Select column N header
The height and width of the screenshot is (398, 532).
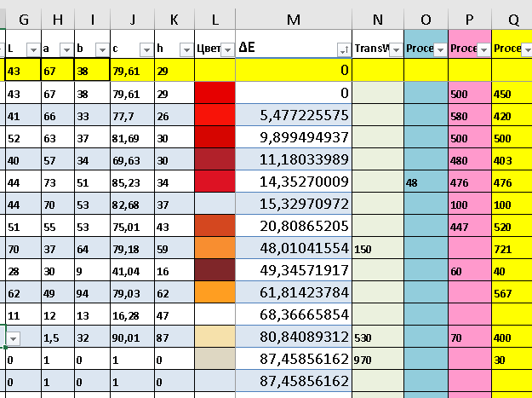(x=378, y=20)
